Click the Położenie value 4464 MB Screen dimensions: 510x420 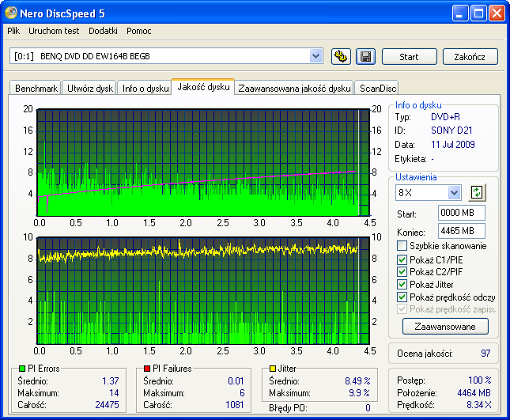coord(474,392)
